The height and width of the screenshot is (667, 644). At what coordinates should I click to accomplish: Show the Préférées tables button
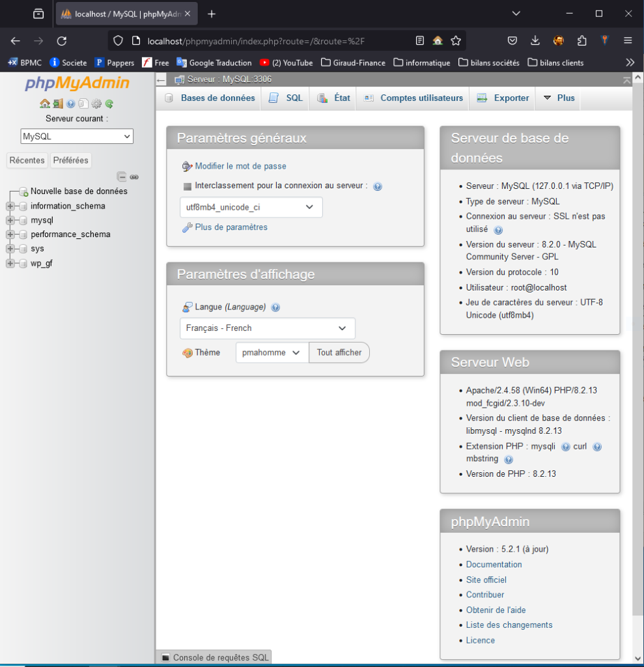(70, 160)
